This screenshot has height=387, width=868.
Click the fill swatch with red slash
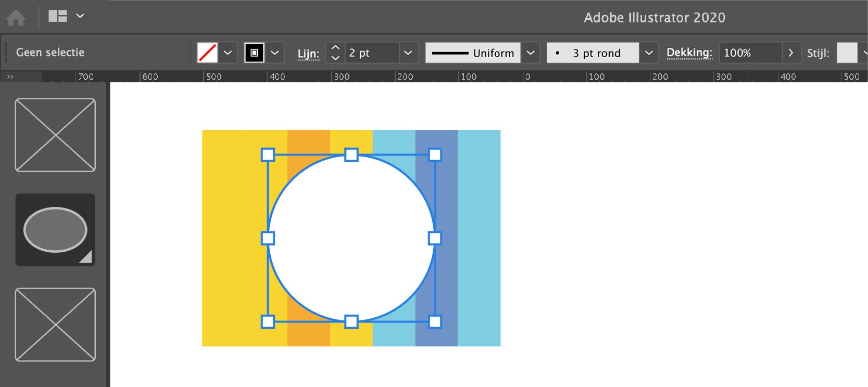pyautogui.click(x=207, y=53)
